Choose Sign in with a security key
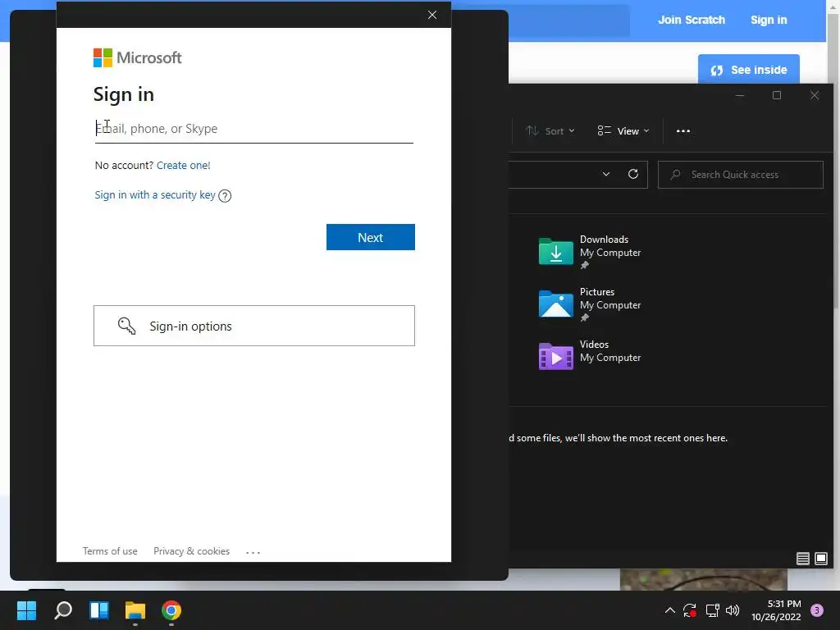Image resolution: width=840 pixels, height=630 pixels. (x=155, y=195)
